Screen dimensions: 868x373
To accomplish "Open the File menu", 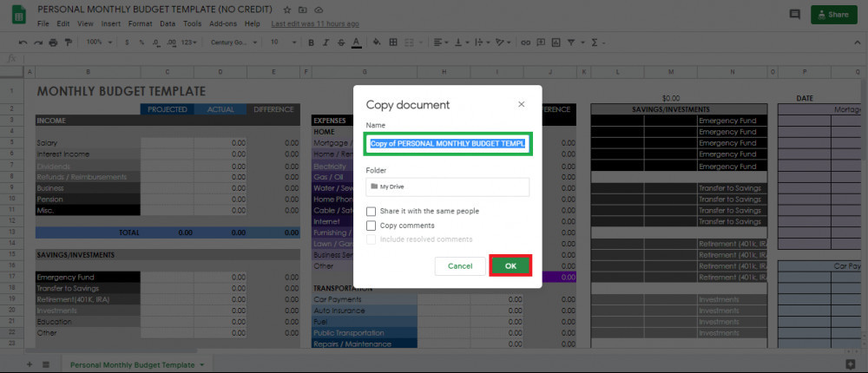I will click(x=43, y=23).
